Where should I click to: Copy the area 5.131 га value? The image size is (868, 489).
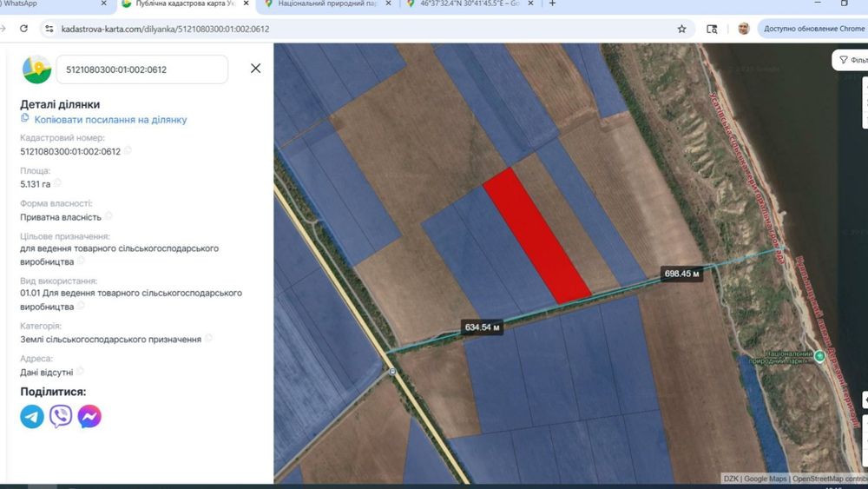(x=57, y=183)
